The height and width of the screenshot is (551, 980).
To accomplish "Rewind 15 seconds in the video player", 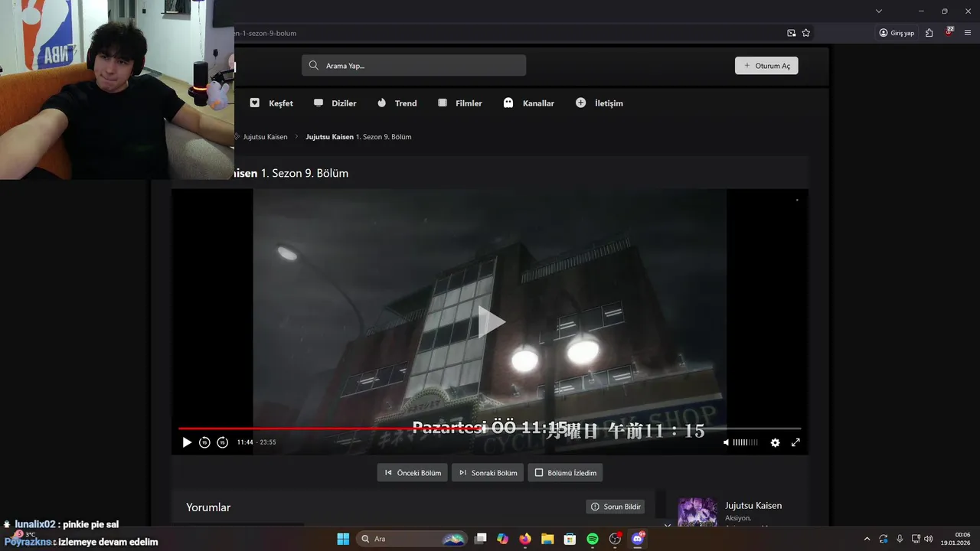I will pos(204,442).
